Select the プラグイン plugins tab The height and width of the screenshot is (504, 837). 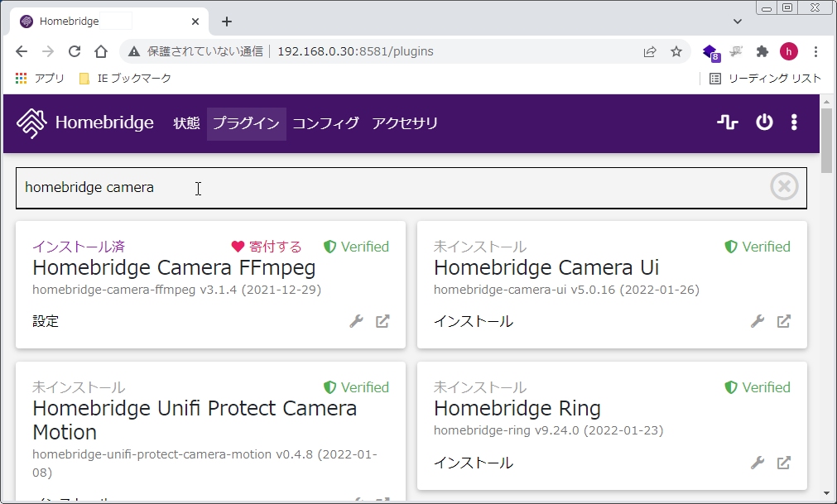tap(247, 123)
